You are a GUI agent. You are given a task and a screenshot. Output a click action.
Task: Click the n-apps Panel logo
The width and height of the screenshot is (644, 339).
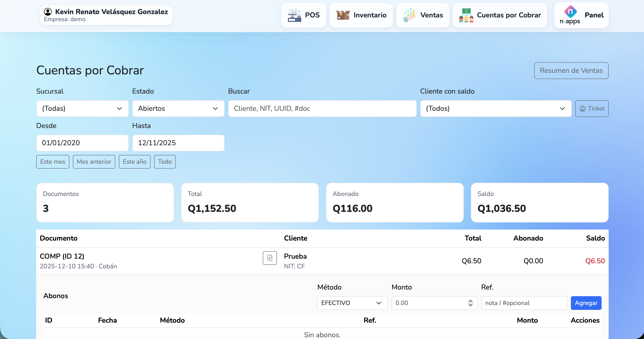(570, 15)
